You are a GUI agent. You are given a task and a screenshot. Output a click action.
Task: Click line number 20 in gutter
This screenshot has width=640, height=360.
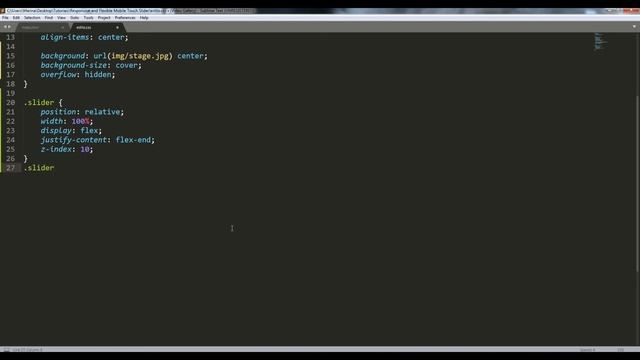[x=10, y=102]
